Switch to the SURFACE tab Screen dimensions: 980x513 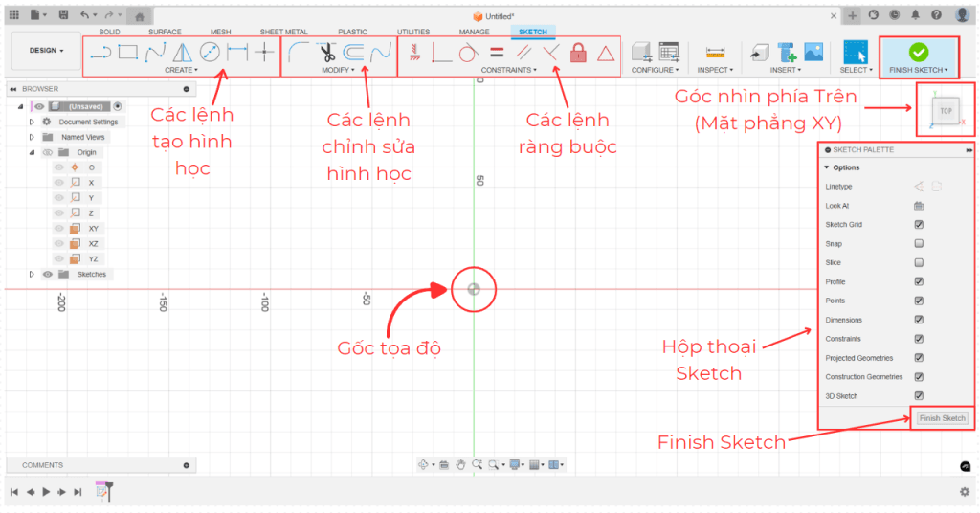pyautogui.click(x=165, y=32)
